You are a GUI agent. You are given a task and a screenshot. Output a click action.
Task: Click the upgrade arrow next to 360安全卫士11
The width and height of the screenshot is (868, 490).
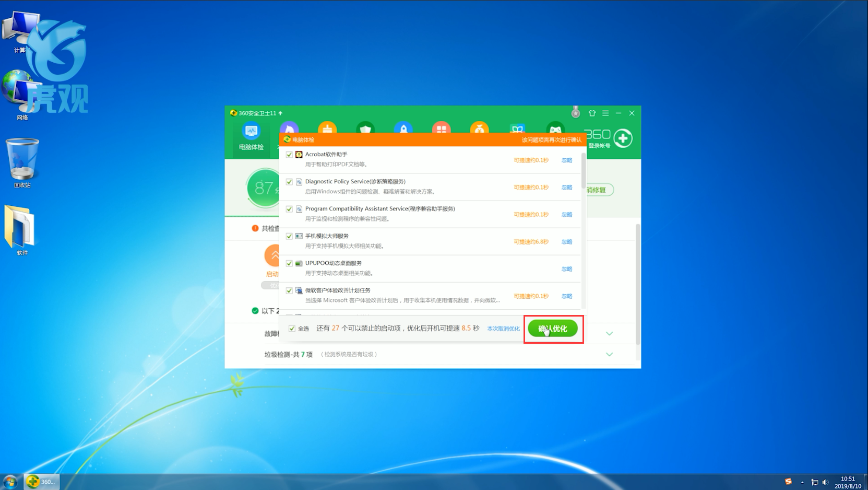point(280,113)
